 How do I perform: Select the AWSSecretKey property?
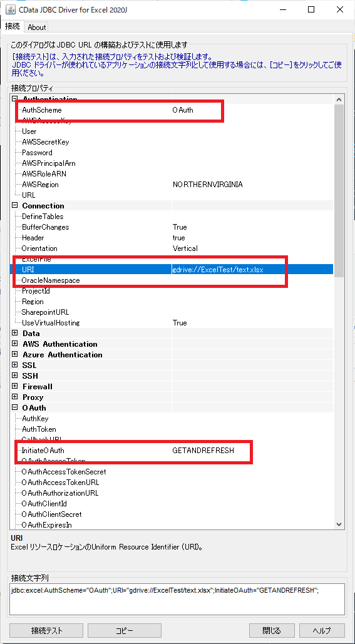click(172, 142)
